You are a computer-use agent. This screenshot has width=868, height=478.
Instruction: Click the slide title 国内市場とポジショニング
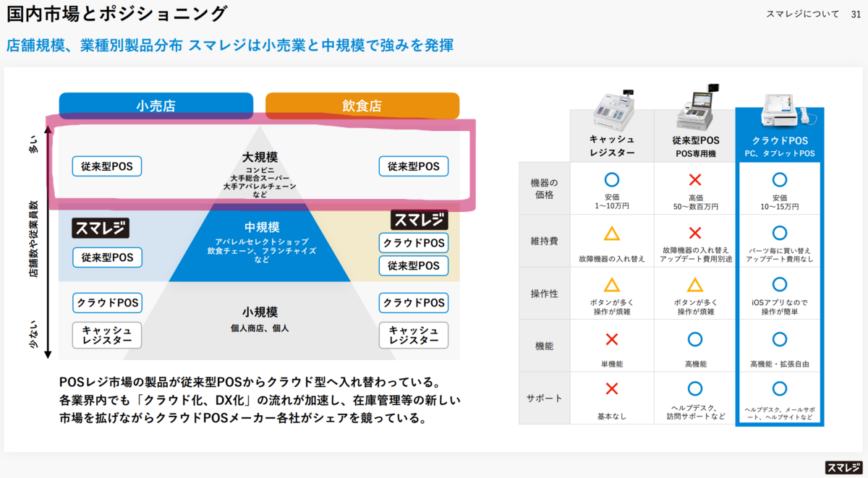pos(116,14)
